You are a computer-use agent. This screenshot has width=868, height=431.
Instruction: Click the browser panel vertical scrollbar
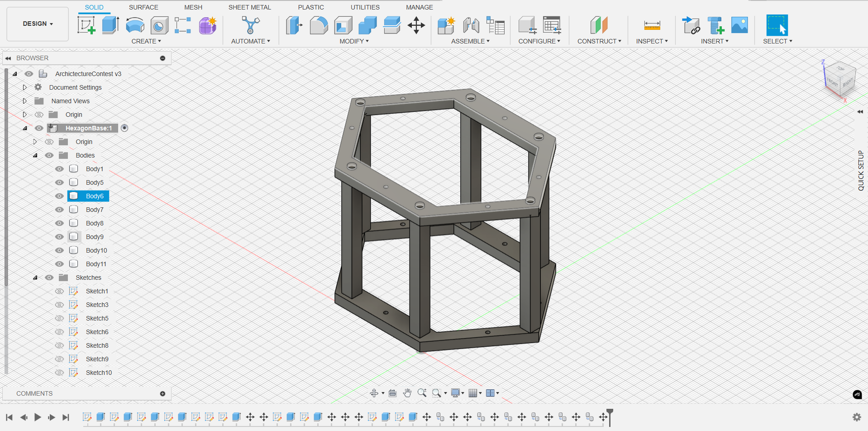6,177
